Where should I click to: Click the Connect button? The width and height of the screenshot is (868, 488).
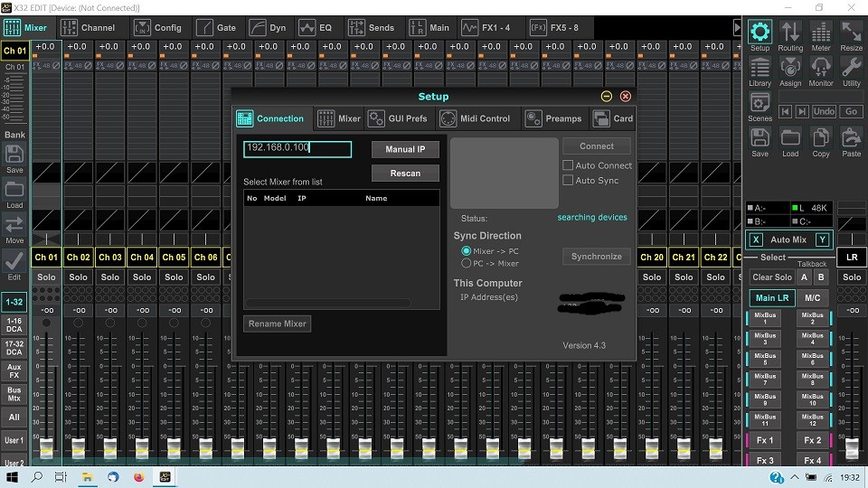pos(596,146)
